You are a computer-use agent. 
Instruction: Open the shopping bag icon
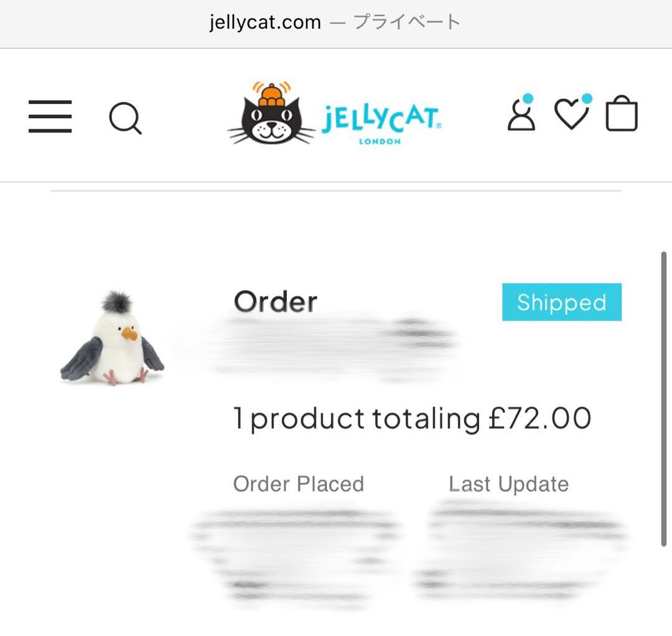point(622,113)
